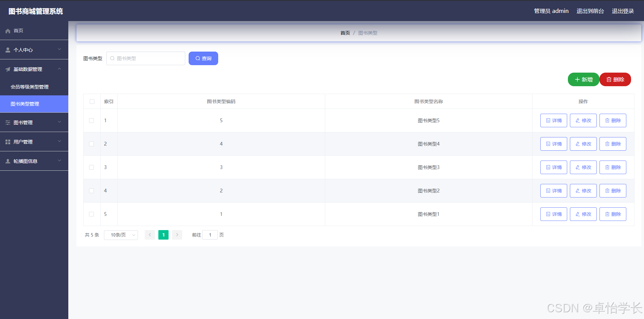Expand the 图书管理 menu chevron
The image size is (644, 319).
59,122
